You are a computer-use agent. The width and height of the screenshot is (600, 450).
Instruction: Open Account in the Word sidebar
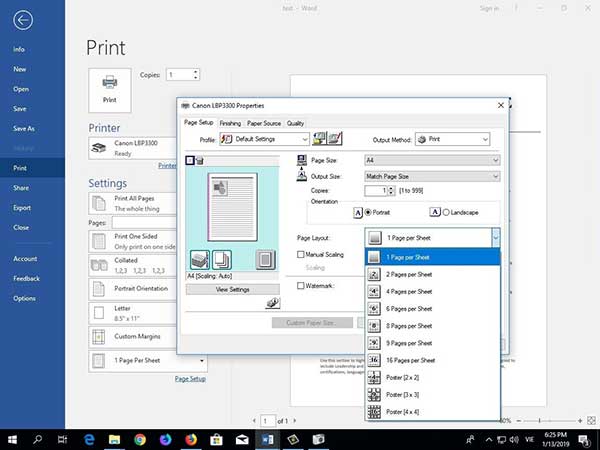click(25, 259)
